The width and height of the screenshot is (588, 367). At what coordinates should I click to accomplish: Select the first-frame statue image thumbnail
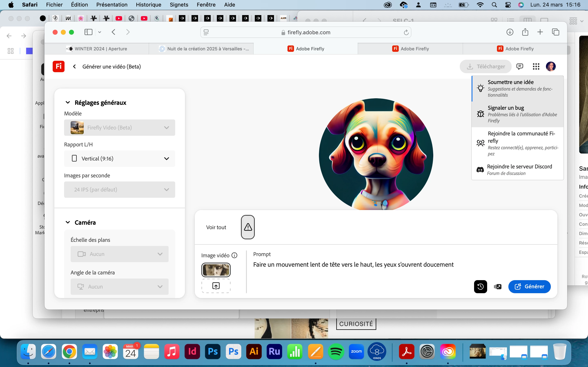216,270
